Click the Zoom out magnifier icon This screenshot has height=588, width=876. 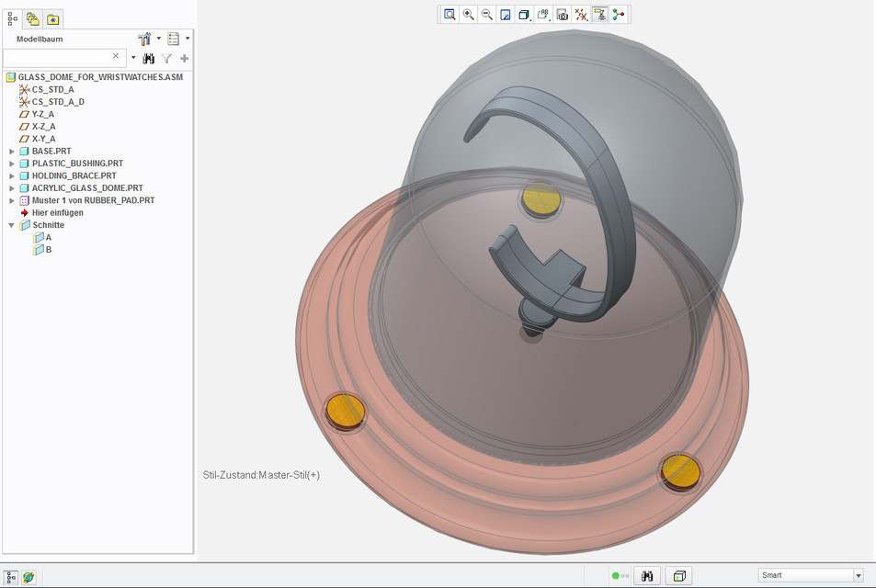tap(487, 15)
